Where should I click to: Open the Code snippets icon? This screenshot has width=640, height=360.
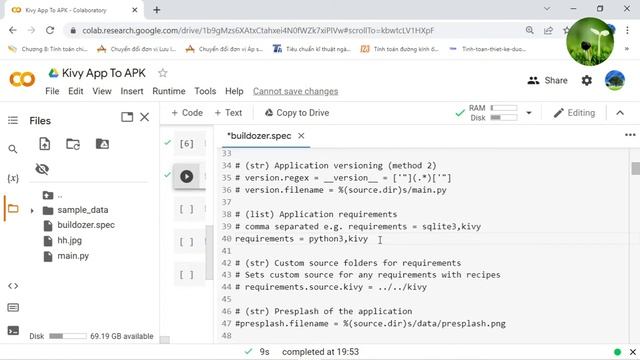[13, 286]
